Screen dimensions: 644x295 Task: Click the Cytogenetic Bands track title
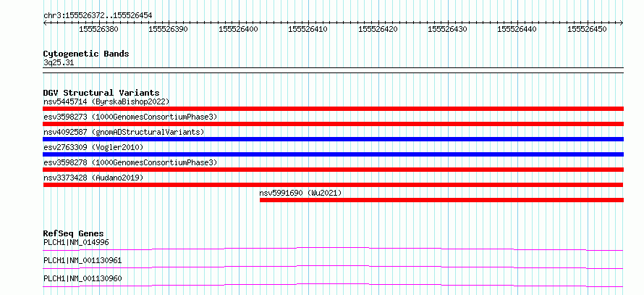(86, 54)
